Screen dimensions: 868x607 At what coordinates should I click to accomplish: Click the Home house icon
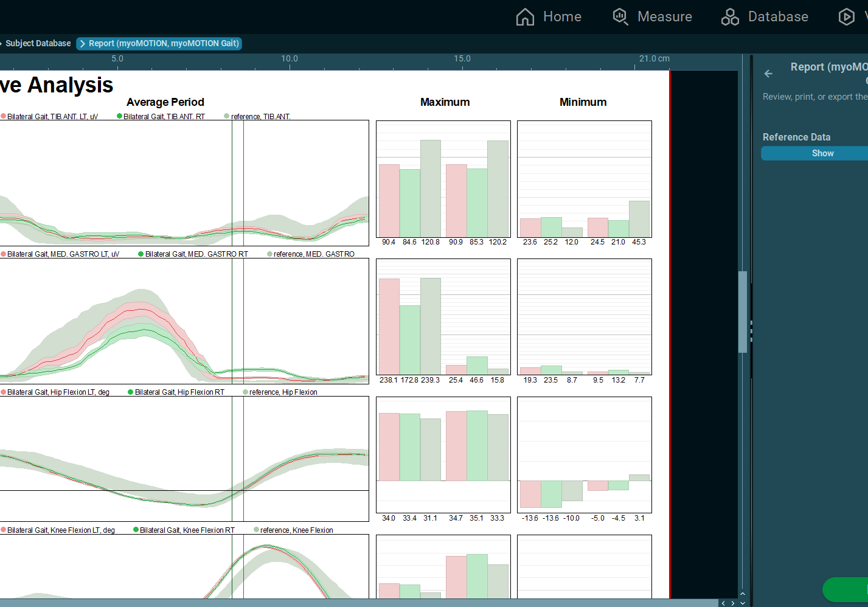point(525,16)
